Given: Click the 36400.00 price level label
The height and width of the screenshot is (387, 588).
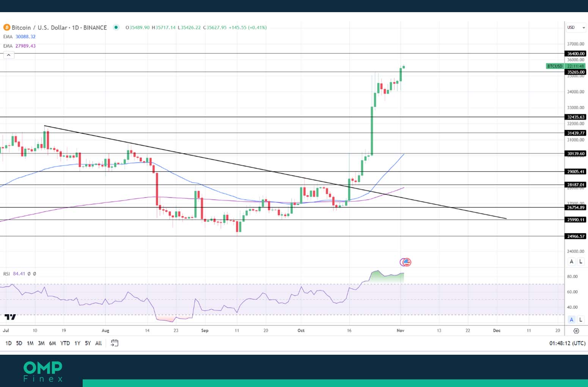Looking at the screenshot, I should pos(575,54).
